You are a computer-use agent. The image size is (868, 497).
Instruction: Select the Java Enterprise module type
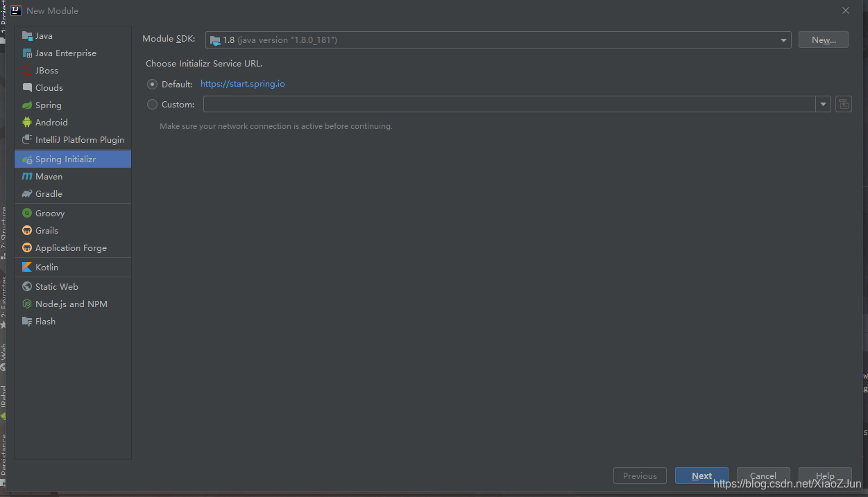(x=73, y=53)
